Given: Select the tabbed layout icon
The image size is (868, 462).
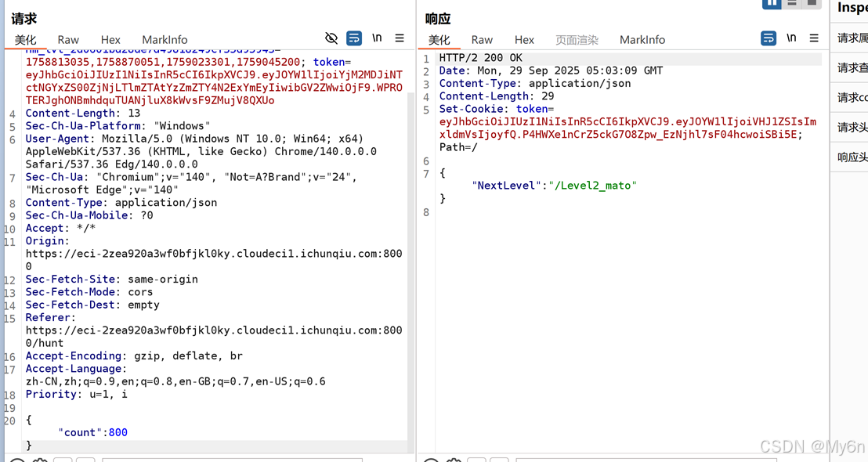Looking at the screenshot, I should coord(812,4).
